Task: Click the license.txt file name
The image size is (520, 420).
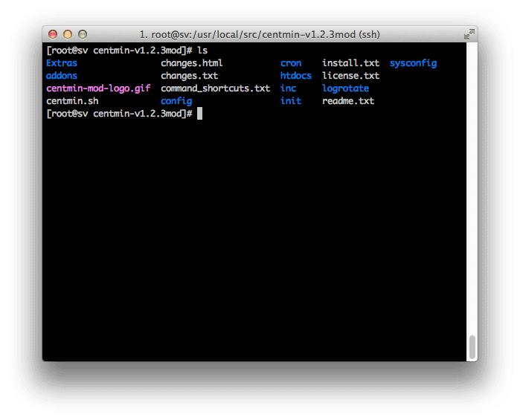Action: click(350, 76)
